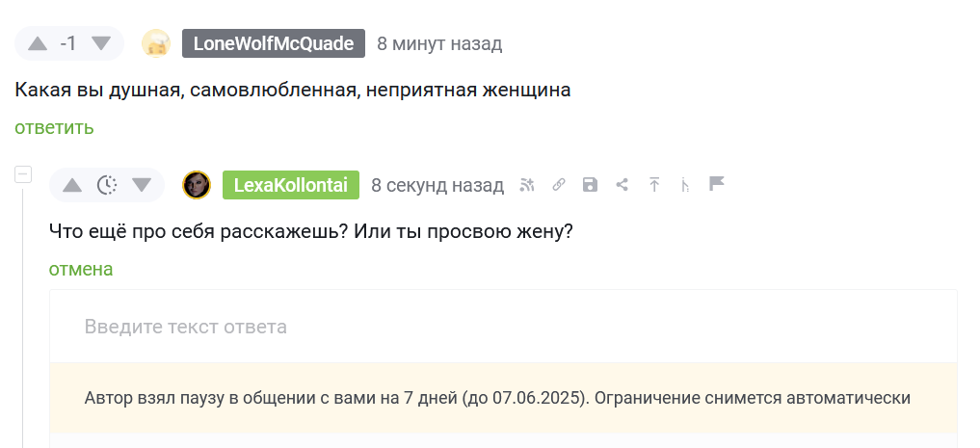Share LexaKollontai's comment
This screenshot has width=980, height=448.
622,185
